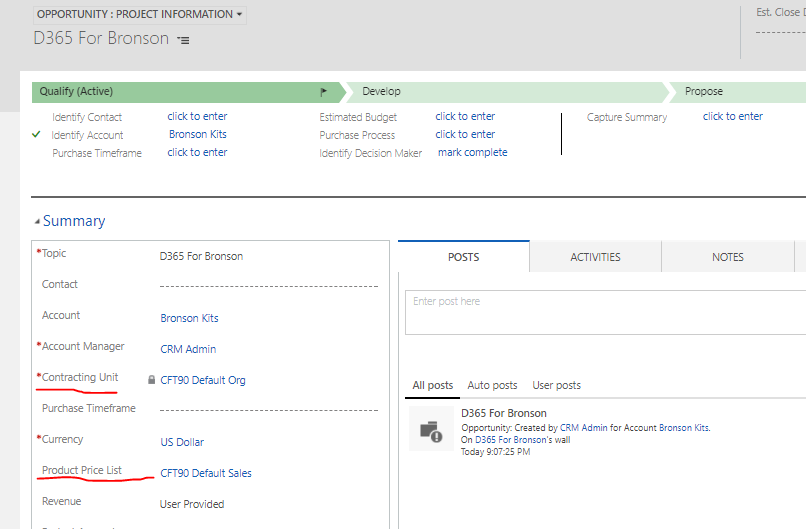Click the flag icon on Qualify stage
Screen dimensions: 806x529
(323, 92)
